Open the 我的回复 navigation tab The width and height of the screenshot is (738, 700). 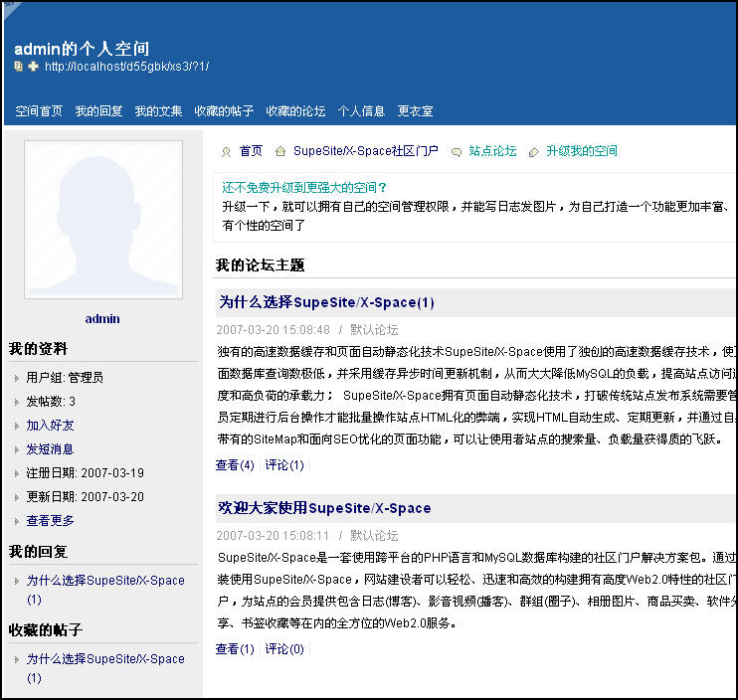pyautogui.click(x=98, y=111)
